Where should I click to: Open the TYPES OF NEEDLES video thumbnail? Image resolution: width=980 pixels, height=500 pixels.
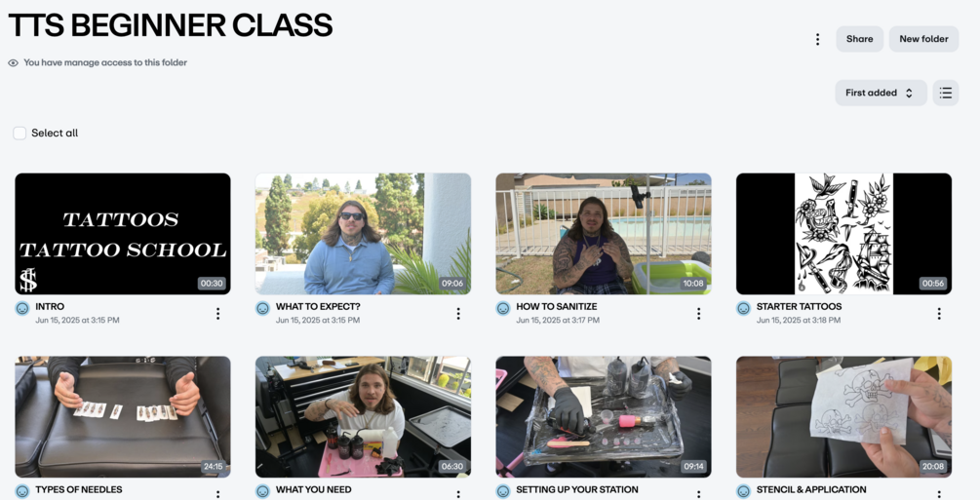pyautogui.click(x=123, y=417)
